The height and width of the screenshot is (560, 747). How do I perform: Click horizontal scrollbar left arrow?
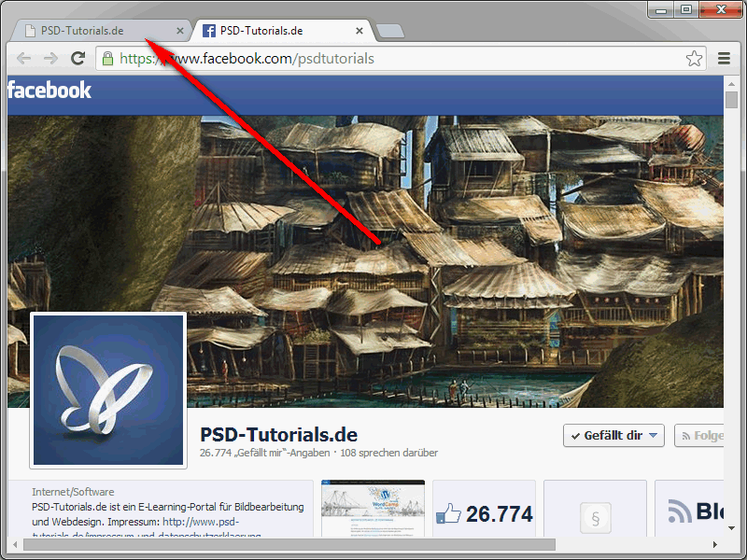[x=15, y=544]
